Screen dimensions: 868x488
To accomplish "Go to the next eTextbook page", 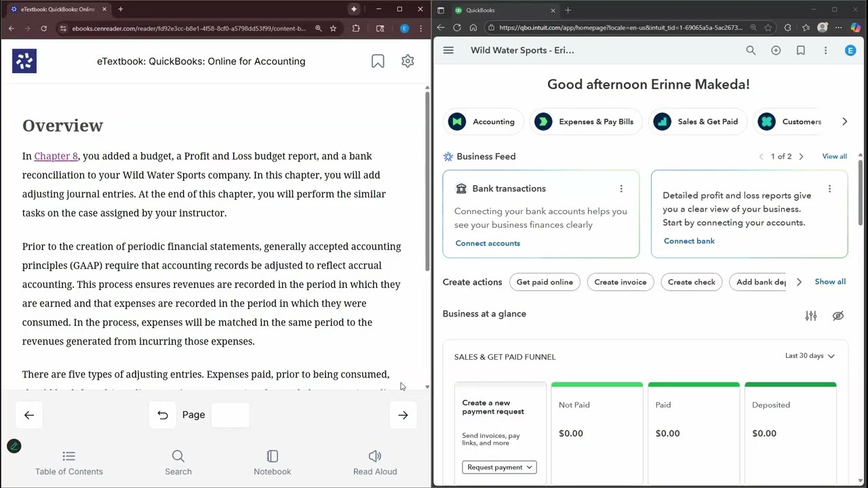I will pos(403,415).
